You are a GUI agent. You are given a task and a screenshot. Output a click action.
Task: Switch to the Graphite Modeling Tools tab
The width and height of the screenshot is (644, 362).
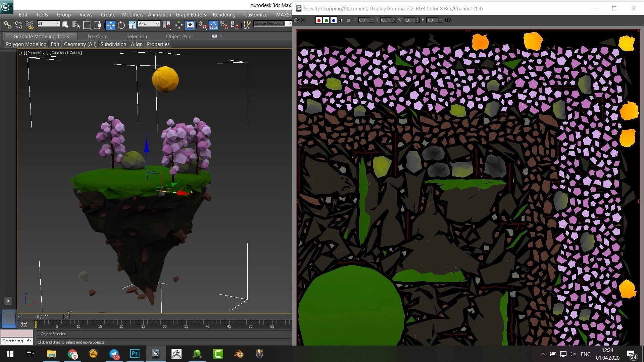pyautogui.click(x=41, y=36)
